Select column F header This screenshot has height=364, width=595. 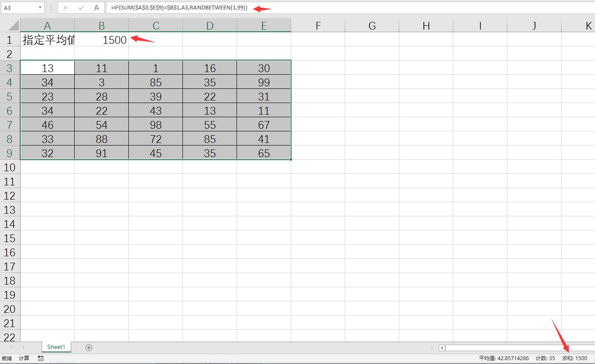pos(318,25)
